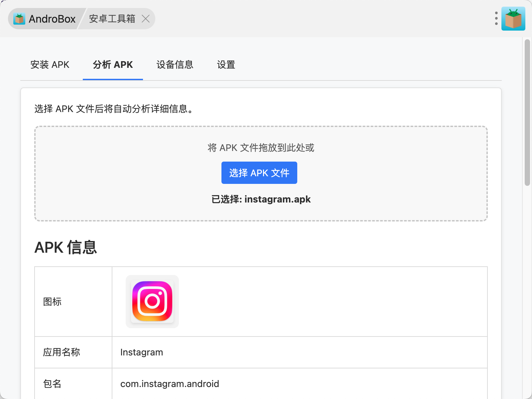Click the 选择 APK 文件后将自动分析详细信息 description
The image size is (532, 399).
tap(114, 109)
